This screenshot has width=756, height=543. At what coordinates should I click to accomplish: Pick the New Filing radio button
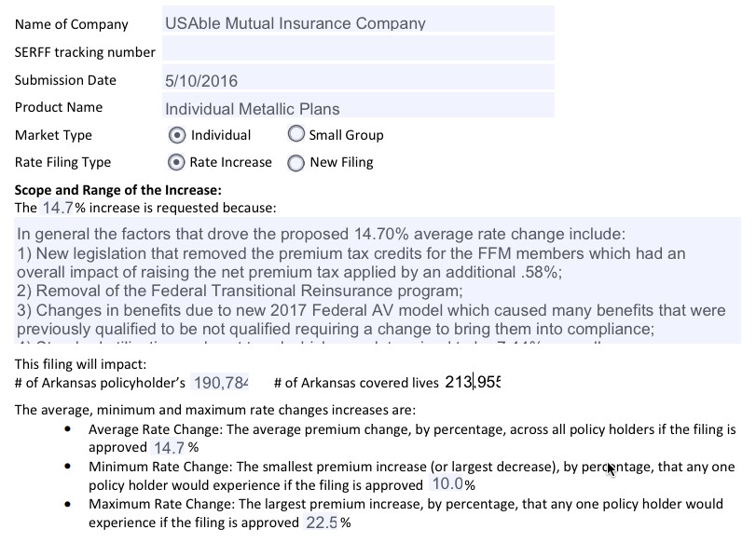click(296, 163)
